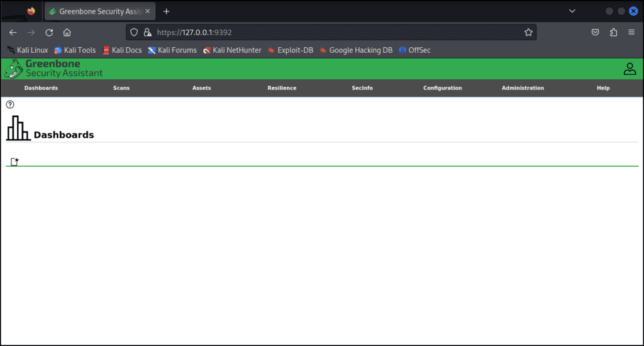
Task: Select the Greenbone Security Assistant tab
Action: click(x=100, y=11)
